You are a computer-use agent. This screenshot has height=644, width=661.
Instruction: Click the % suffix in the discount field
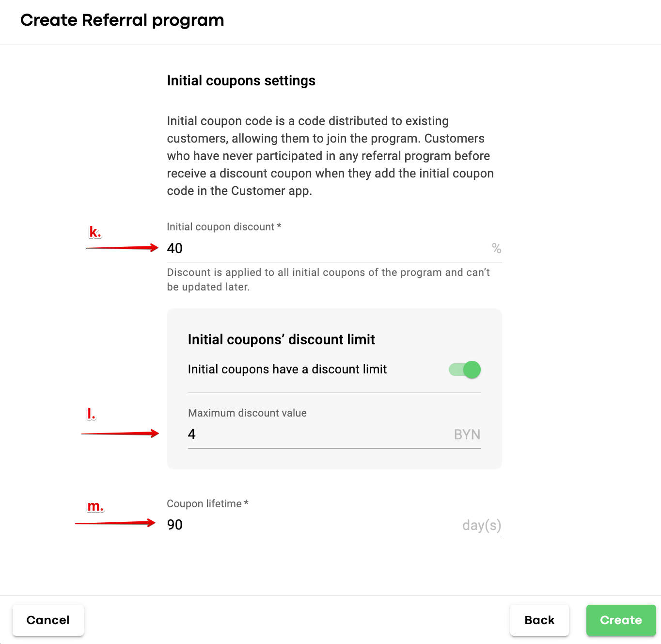[x=496, y=249]
